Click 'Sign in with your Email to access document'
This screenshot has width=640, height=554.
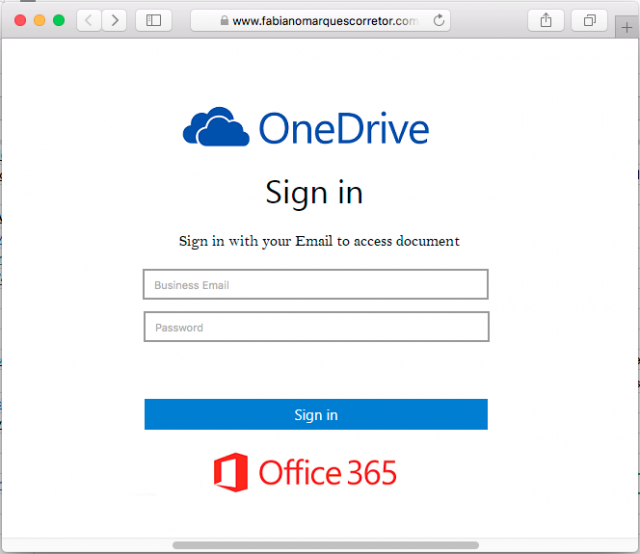click(319, 241)
